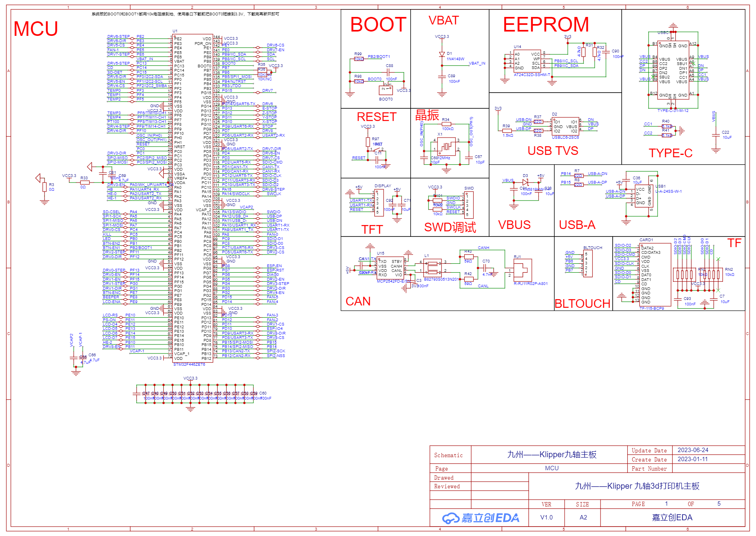Select the X1 crystal symbol in 晶振 section
756x536 pixels.
coord(446,146)
